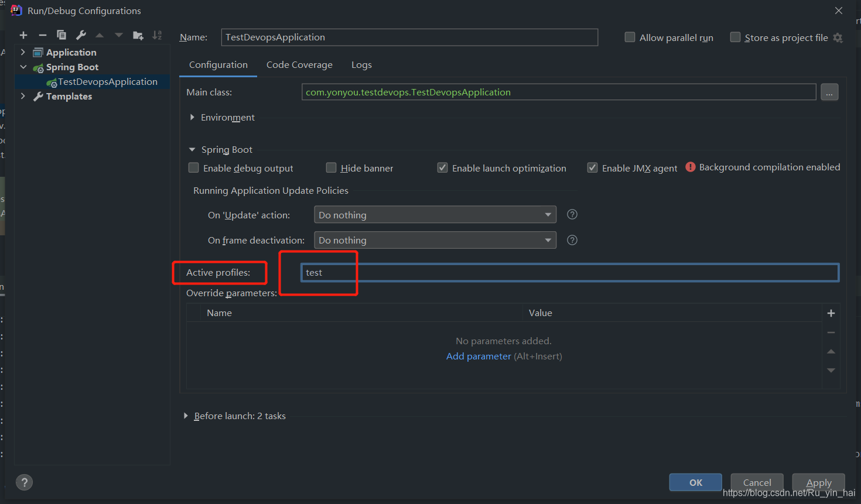The image size is (861, 504).
Task: Click Running Application Update Policies label
Action: tap(271, 191)
